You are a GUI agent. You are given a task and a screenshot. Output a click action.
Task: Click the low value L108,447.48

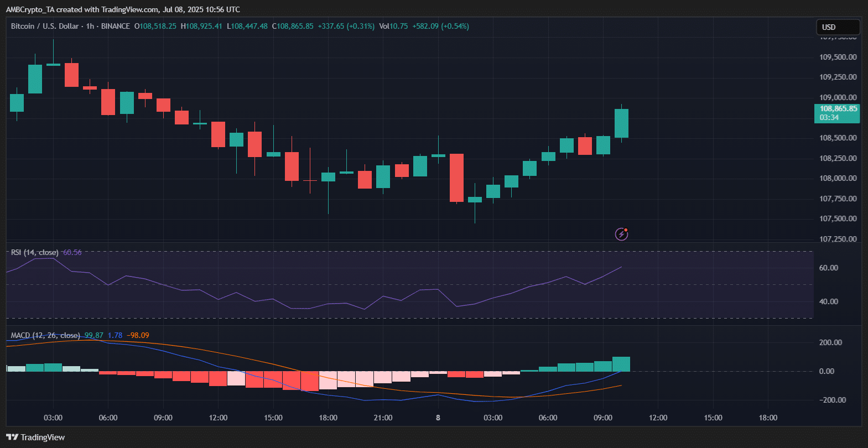(247, 26)
